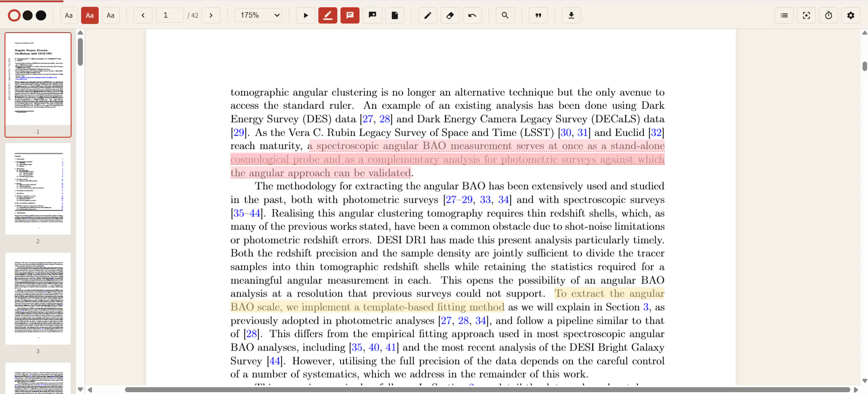Open citation 41 link
Image resolution: width=868 pixels, height=394 pixels.
coord(391,347)
